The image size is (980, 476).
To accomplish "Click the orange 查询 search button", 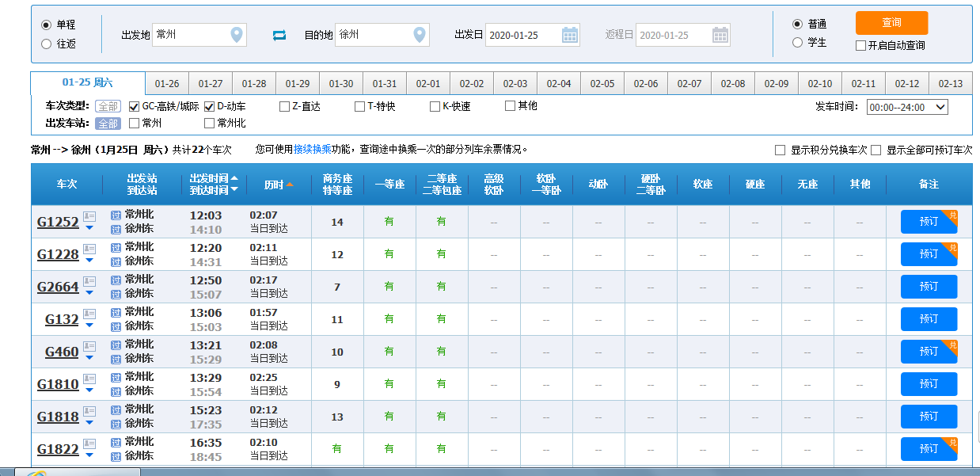I will click(891, 22).
